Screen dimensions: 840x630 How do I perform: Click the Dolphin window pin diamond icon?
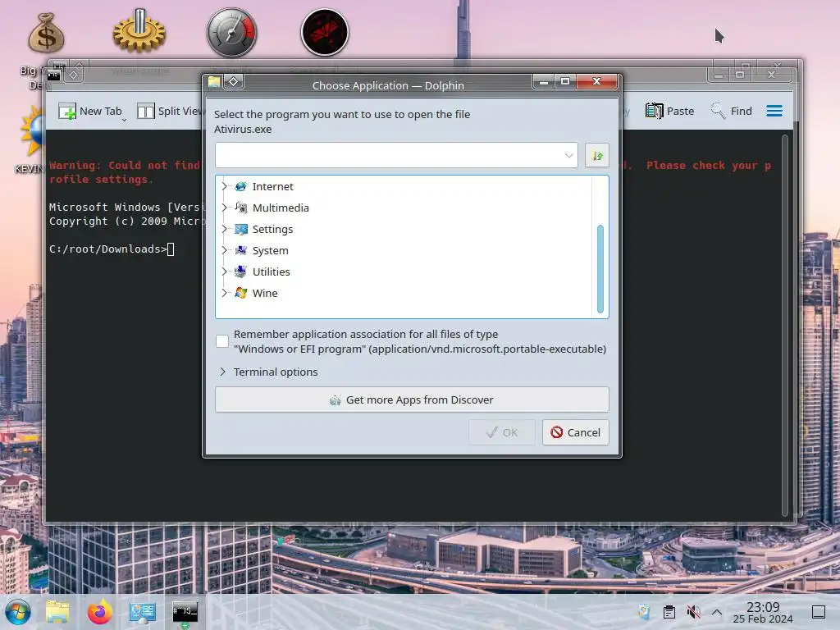point(74,75)
